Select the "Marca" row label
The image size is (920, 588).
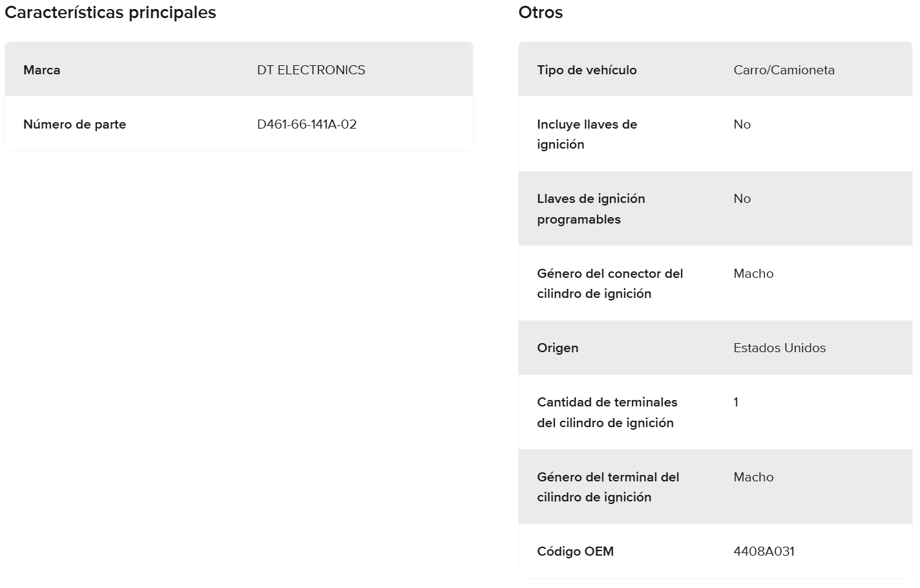click(42, 70)
